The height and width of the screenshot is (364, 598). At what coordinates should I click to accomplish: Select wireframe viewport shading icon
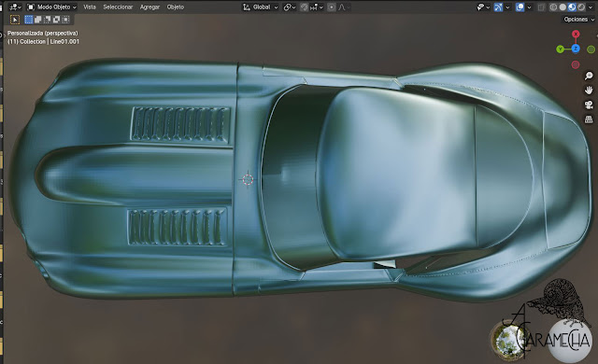(x=553, y=7)
